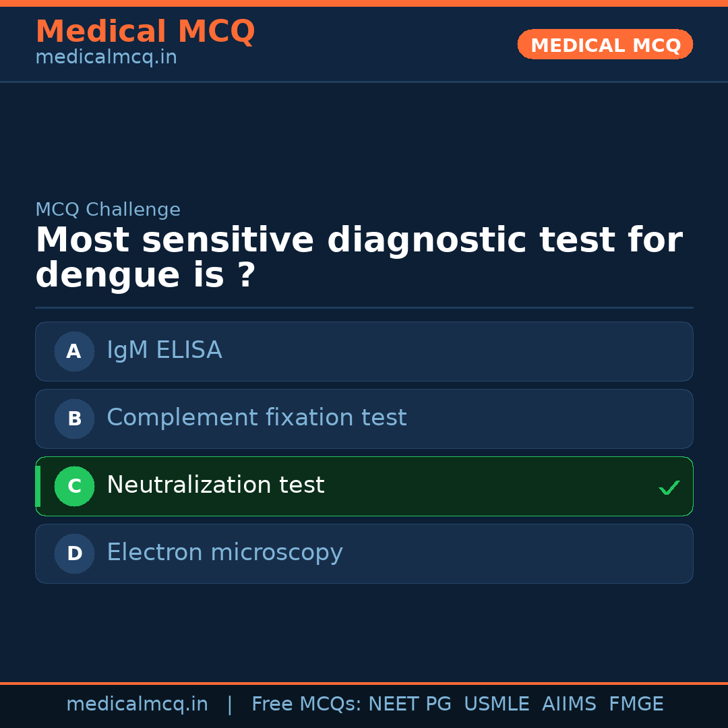Click the circular A option badge
728x728 pixels.
click(74, 351)
